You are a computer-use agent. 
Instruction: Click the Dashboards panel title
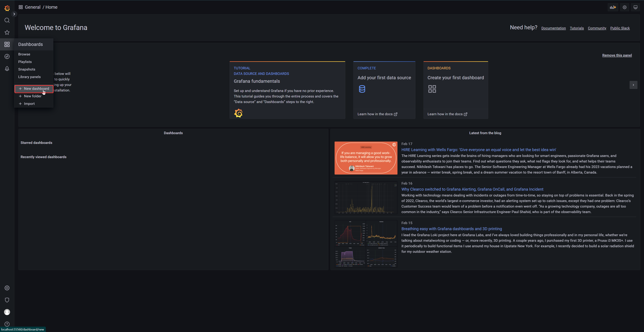[173, 133]
